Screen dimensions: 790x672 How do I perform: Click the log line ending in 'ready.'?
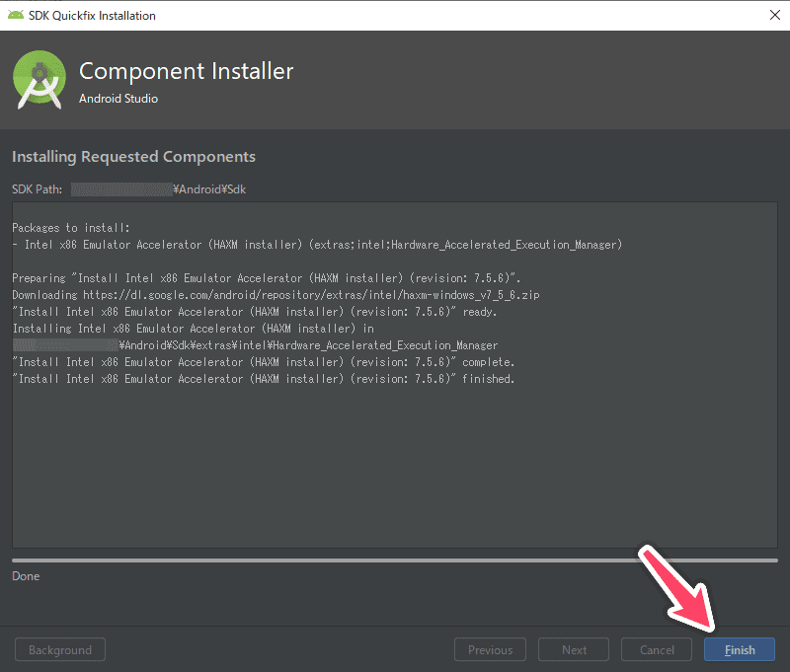click(x=255, y=312)
